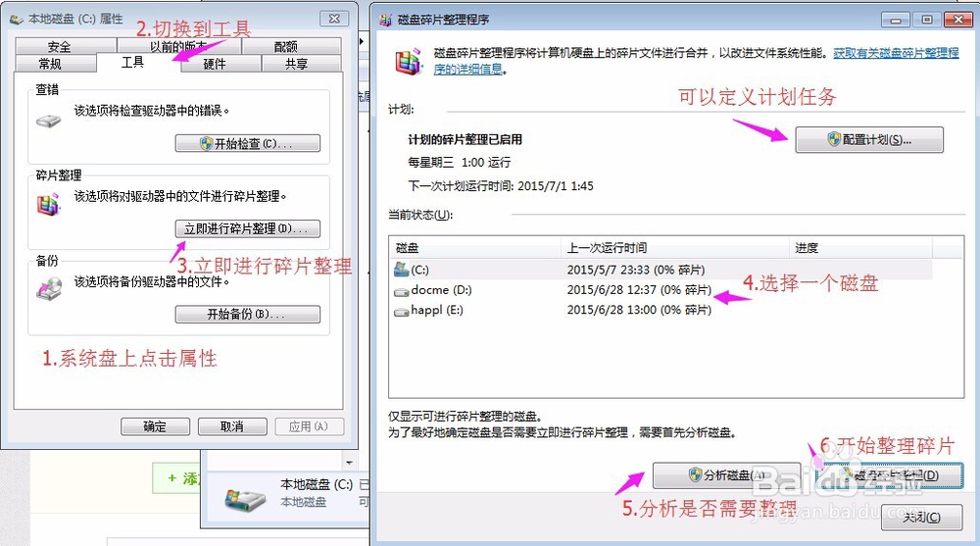The width and height of the screenshot is (980, 546).
Task: Click the error-checking drive icon
Action: pyautogui.click(x=48, y=121)
